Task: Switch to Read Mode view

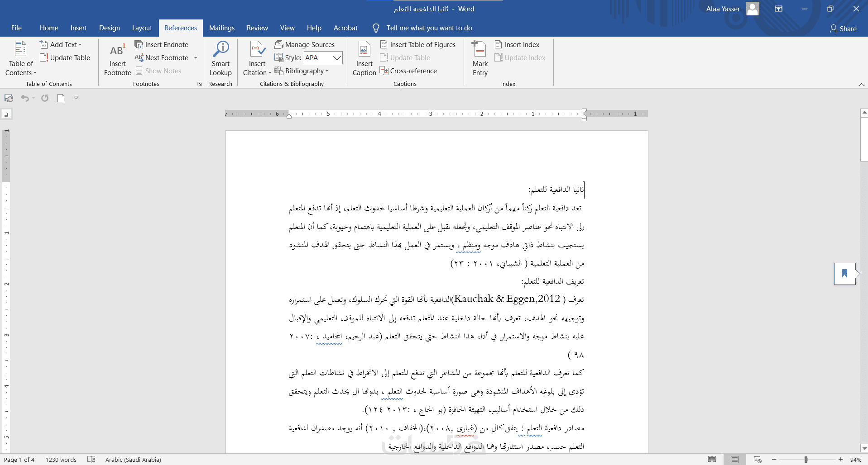Action: [x=712, y=459]
